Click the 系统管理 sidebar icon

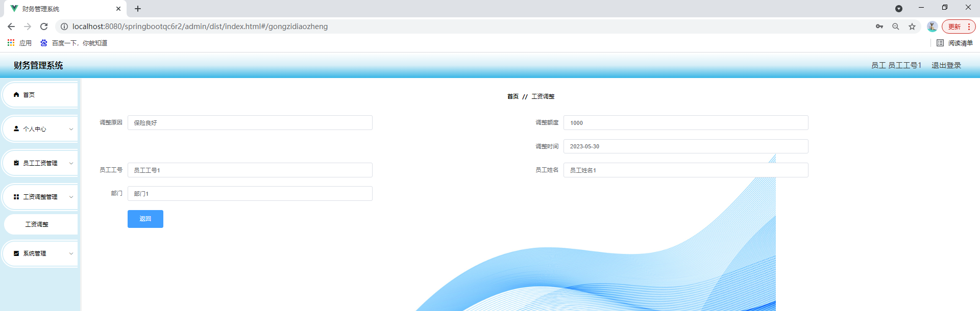click(x=16, y=253)
